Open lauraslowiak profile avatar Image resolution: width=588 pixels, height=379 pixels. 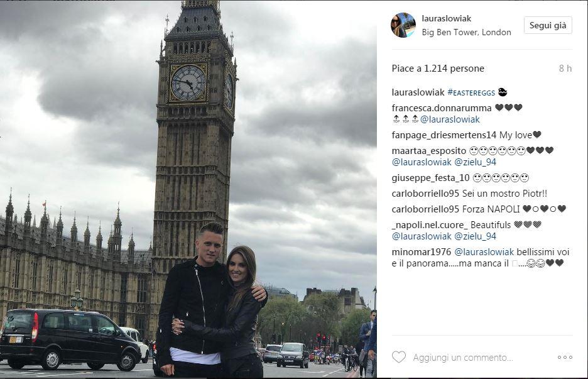coord(403,25)
